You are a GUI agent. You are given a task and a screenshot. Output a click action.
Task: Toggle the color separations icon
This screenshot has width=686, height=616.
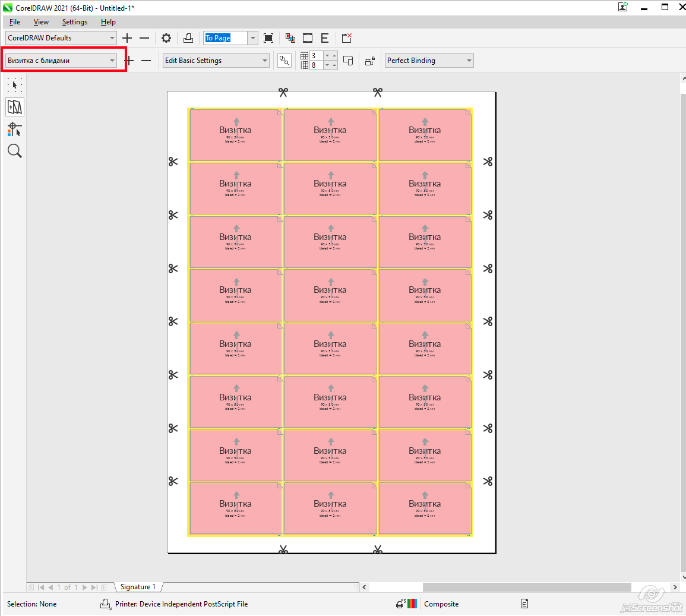(290, 38)
